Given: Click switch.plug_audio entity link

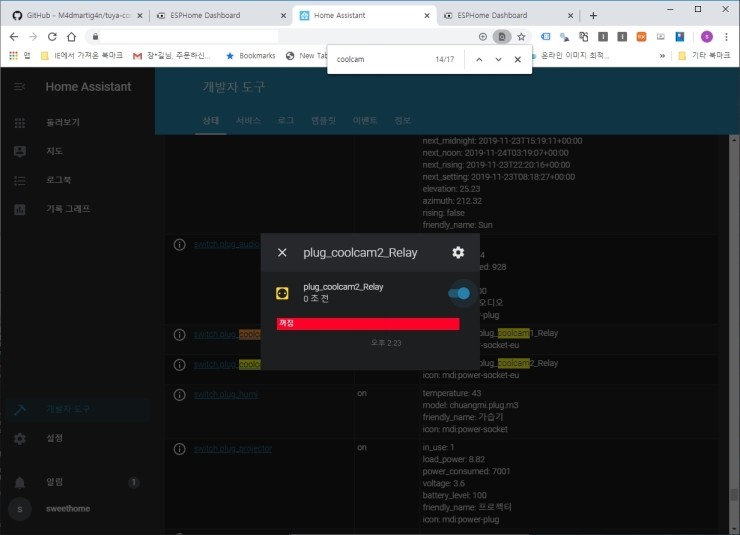Looking at the screenshot, I should coord(227,244).
